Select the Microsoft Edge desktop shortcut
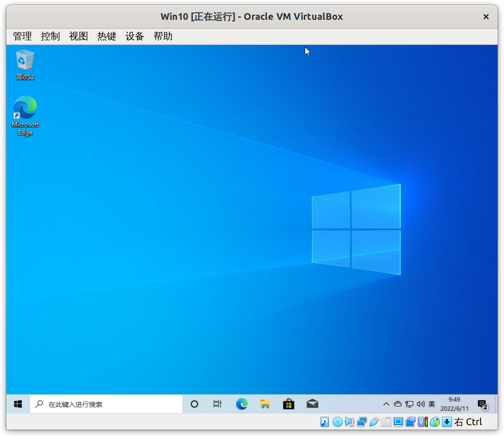Image resolution: width=504 pixels, height=436 pixels. [x=25, y=116]
